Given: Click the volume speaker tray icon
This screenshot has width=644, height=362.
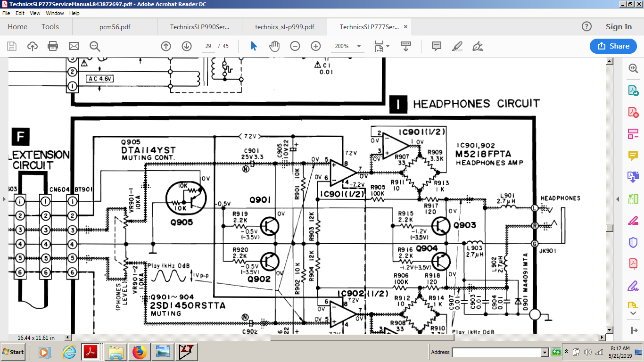Looking at the screenshot, I should point(587,352).
